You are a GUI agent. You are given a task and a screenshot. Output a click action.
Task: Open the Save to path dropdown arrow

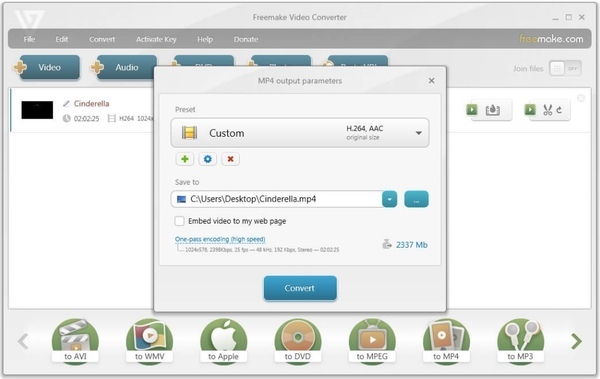tap(390, 199)
